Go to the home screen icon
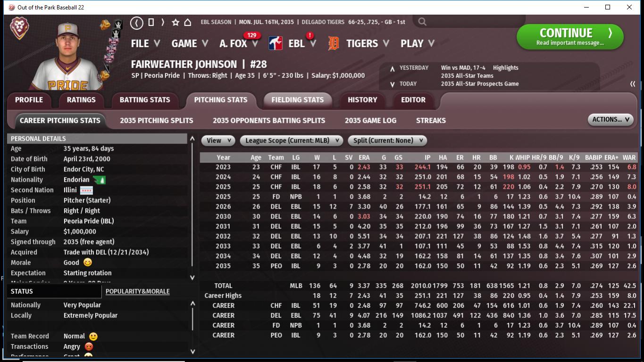Screen dimensions: 644x362 click(x=187, y=22)
